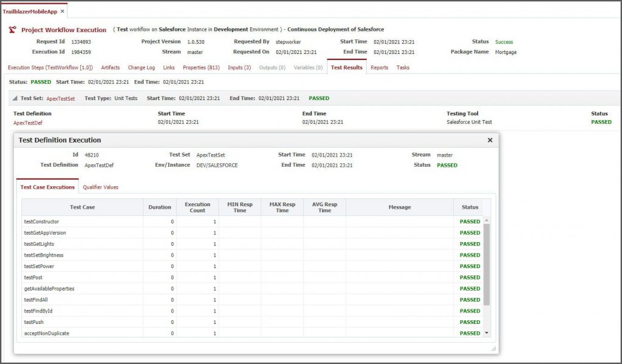Close the Test Definition Execution dialog

[490, 140]
